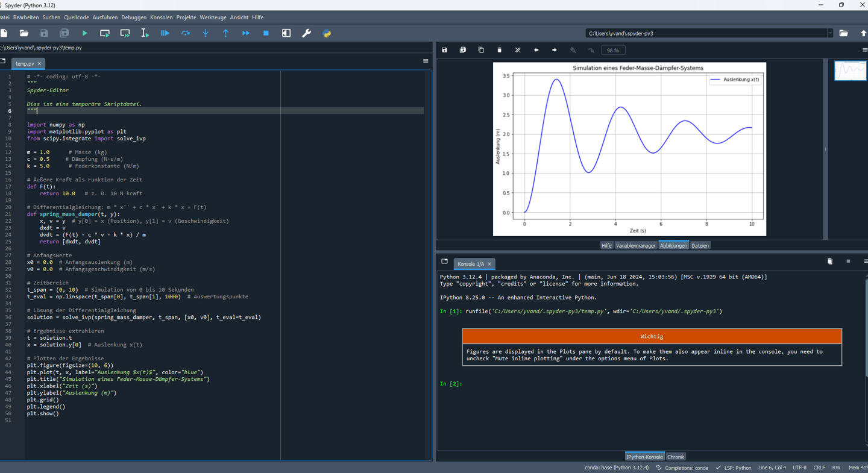
Task: Open preferences via the wrench icon
Action: [x=306, y=33]
